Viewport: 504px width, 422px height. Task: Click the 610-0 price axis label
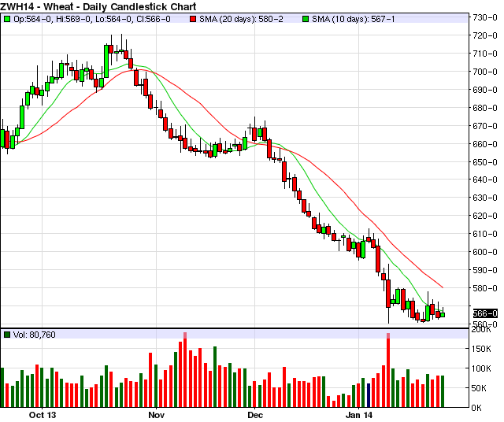click(485, 234)
